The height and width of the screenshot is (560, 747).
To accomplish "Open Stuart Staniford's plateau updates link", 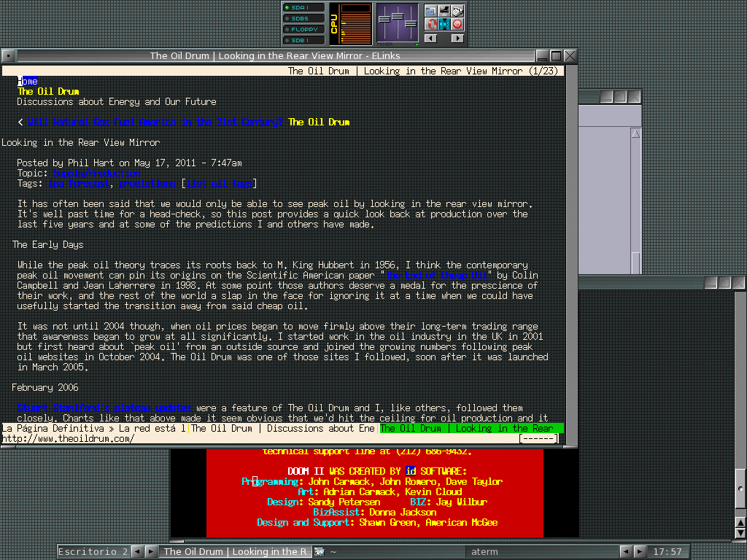I will click(x=104, y=408).
